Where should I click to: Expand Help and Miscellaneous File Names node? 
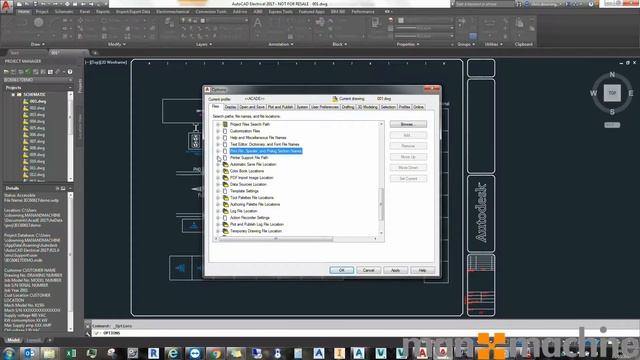pyautogui.click(x=218, y=138)
